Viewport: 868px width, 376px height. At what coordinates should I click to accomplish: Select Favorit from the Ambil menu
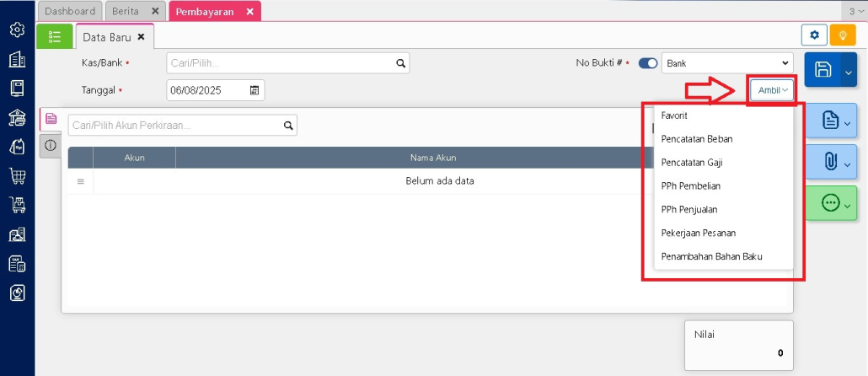pos(674,115)
